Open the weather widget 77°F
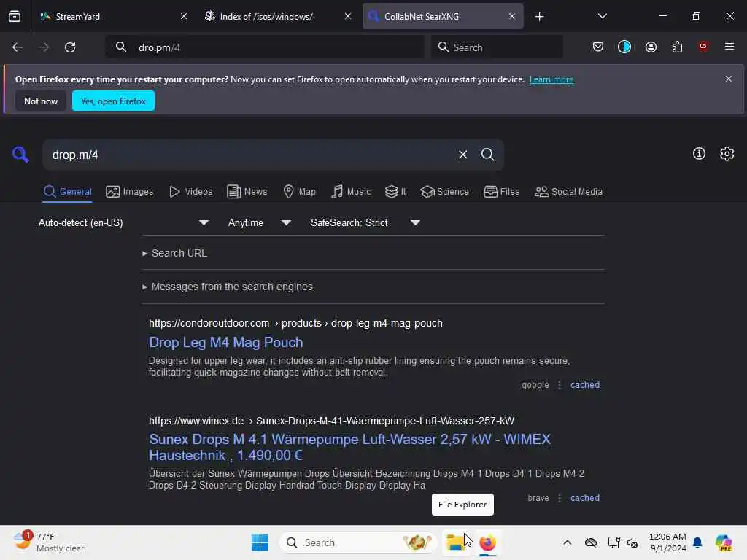 49,542
